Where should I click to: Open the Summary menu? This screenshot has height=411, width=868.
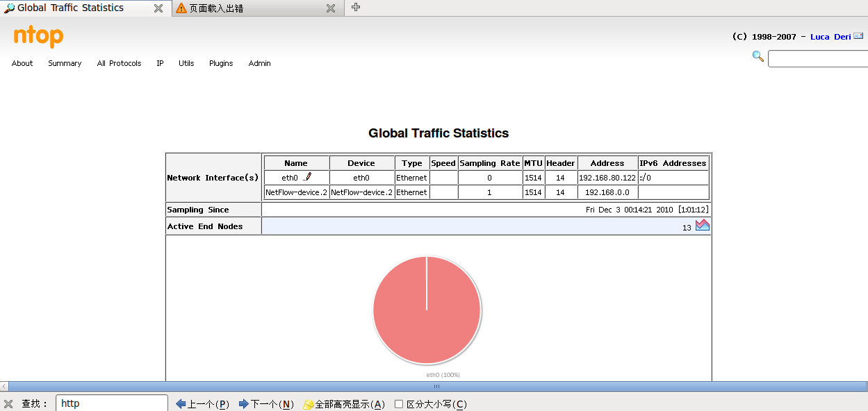coord(65,63)
